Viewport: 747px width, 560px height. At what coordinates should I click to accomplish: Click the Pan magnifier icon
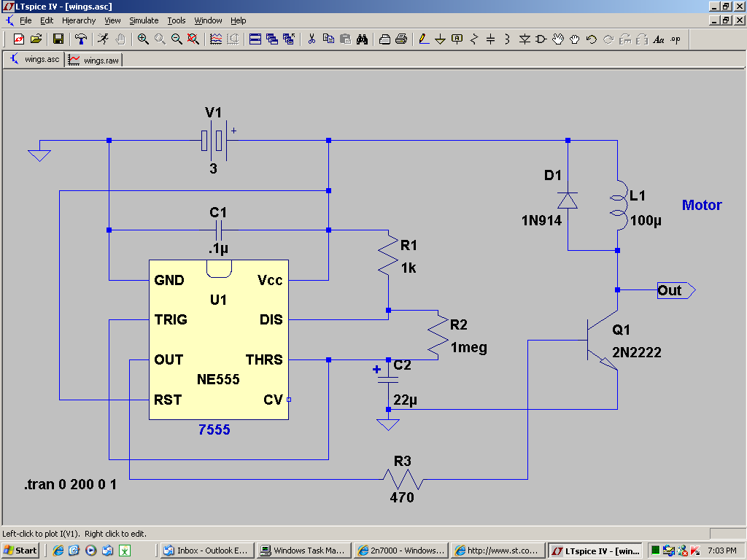[160, 39]
